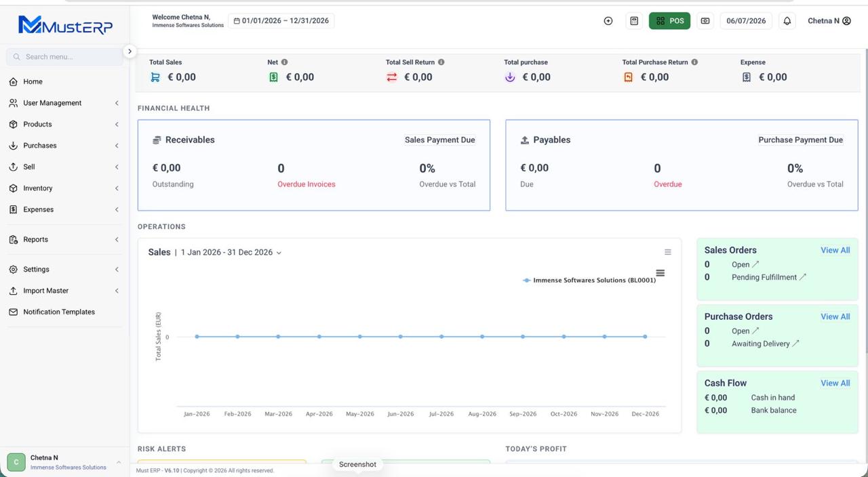Viewport: 868px width, 477px height.
Task: Click the Receivables coins icon
Action: point(157,140)
